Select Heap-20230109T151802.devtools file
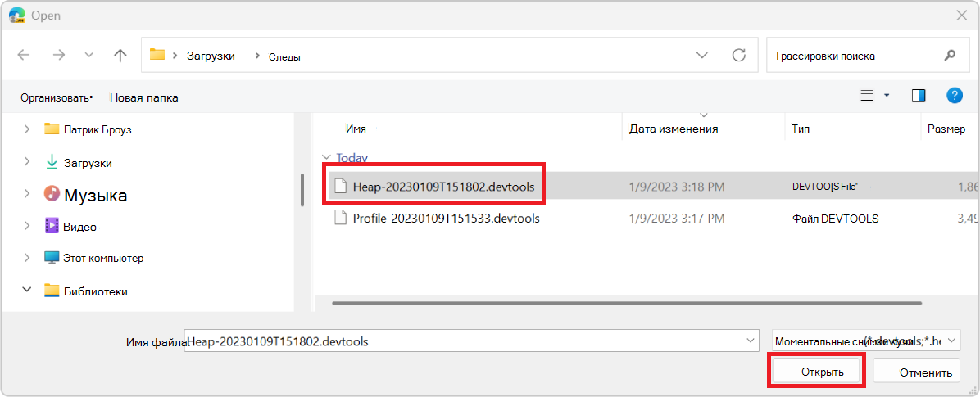The image size is (980, 397). tap(444, 186)
